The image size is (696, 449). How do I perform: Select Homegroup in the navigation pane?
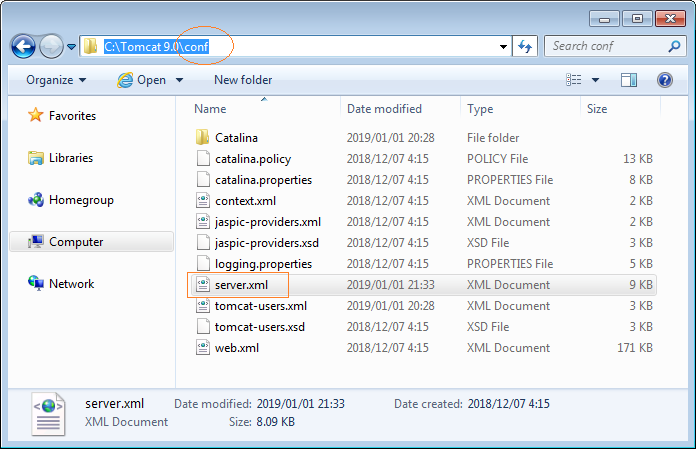pyautogui.click(x=81, y=200)
